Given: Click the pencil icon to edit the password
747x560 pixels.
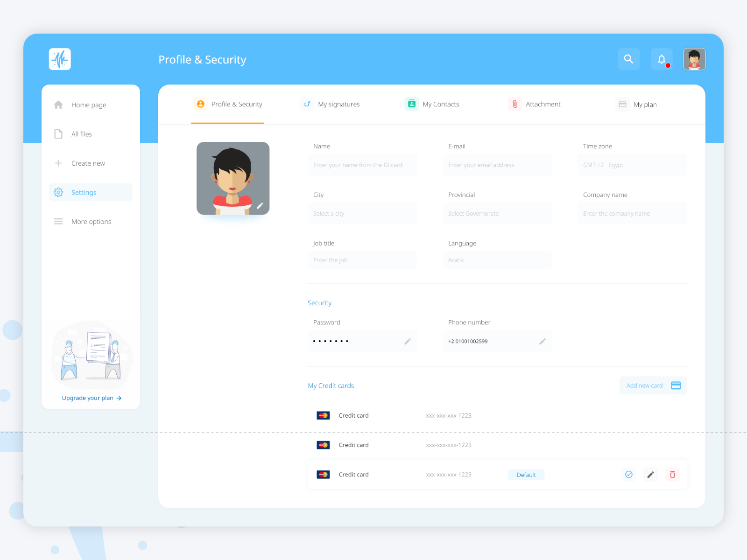Looking at the screenshot, I should point(407,341).
